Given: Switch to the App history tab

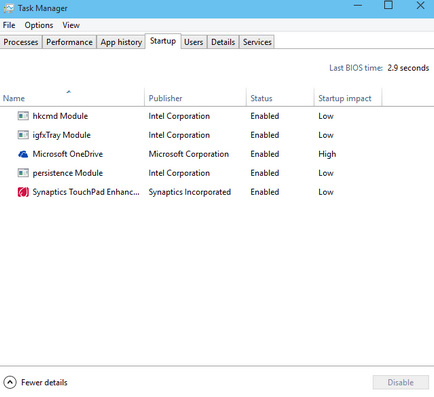Looking at the screenshot, I should point(121,42).
